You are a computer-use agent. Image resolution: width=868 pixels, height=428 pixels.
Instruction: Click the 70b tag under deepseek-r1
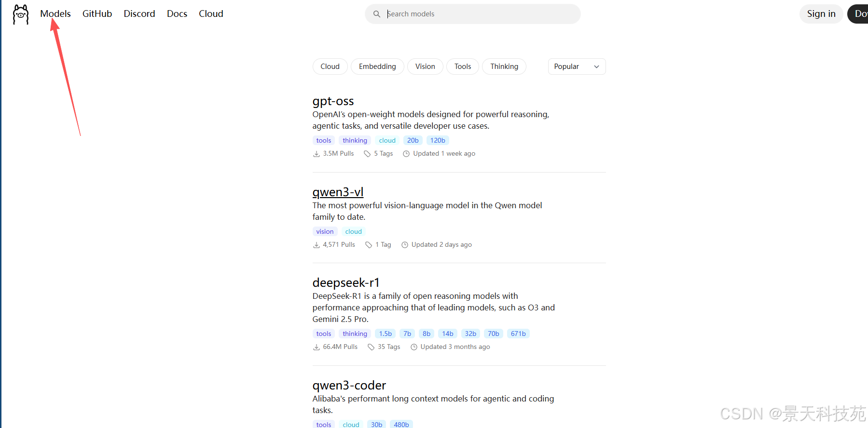tap(493, 334)
